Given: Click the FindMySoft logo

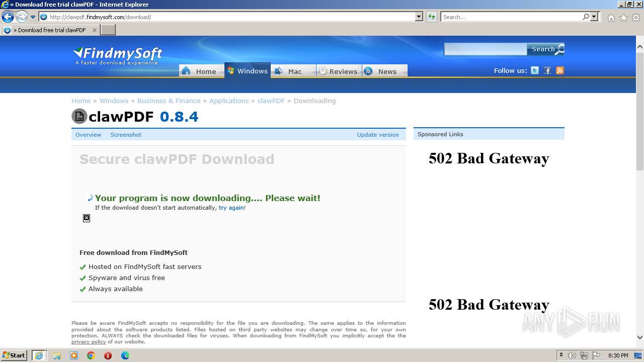Looking at the screenshot, I should (x=118, y=55).
